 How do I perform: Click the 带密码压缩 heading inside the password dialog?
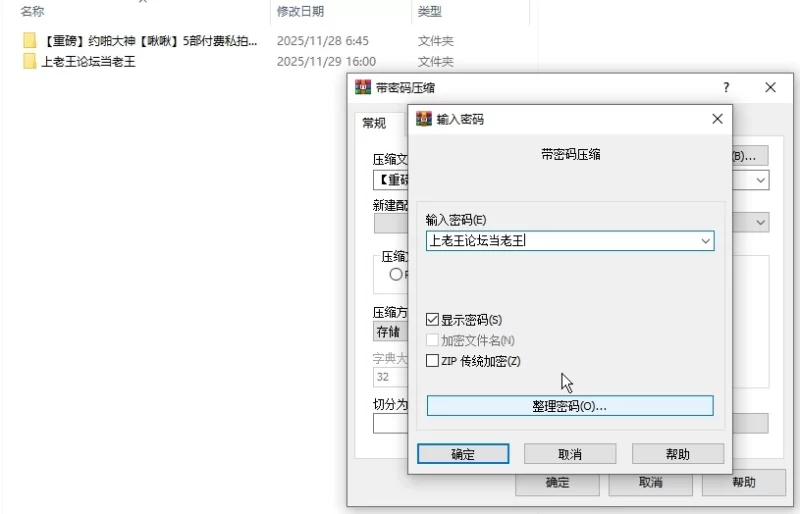point(570,155)
